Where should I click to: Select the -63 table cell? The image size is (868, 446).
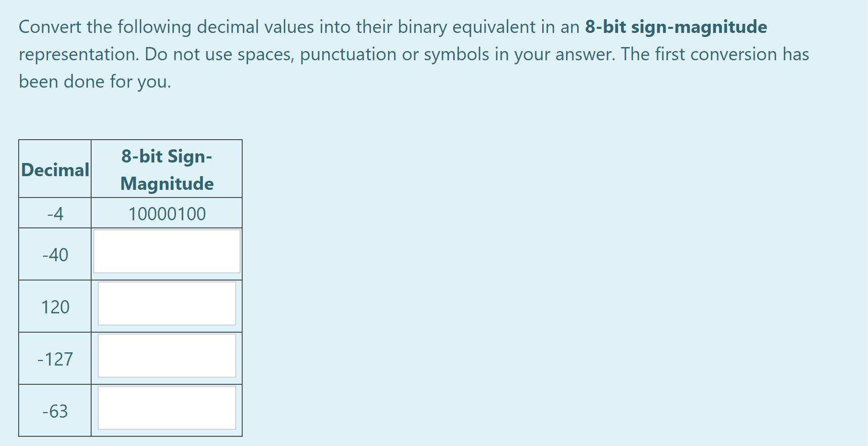pyautogui.click(x=55, y=411)
